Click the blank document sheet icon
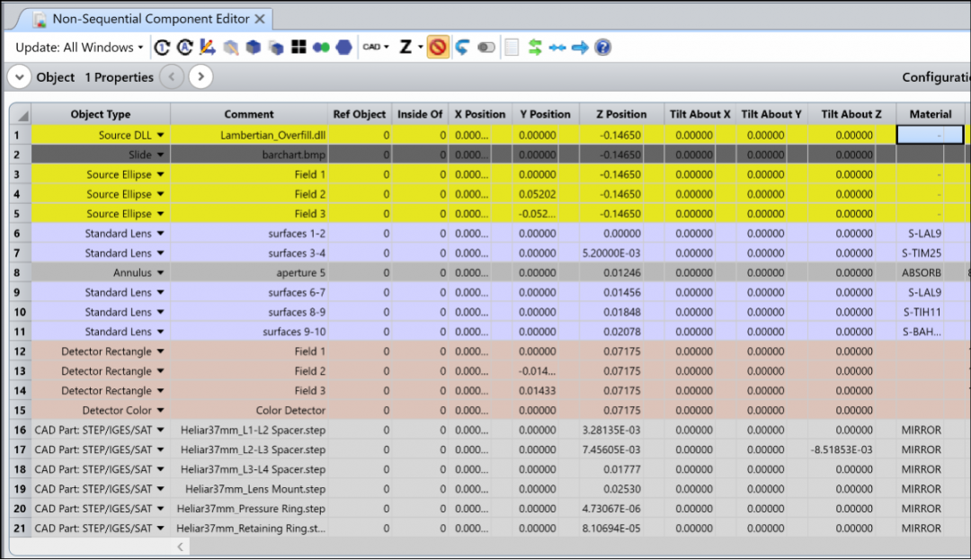This screenshot has height=560, width=971. 512,47
